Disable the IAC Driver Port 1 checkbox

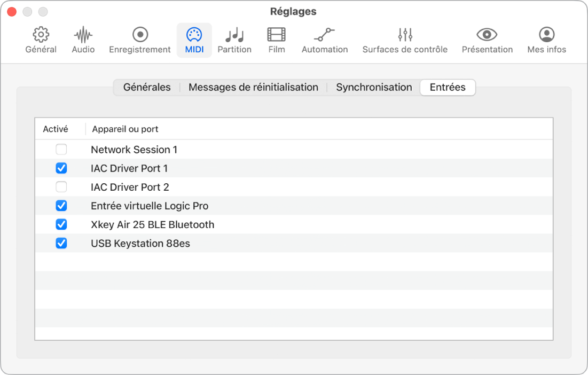point(61,168)
